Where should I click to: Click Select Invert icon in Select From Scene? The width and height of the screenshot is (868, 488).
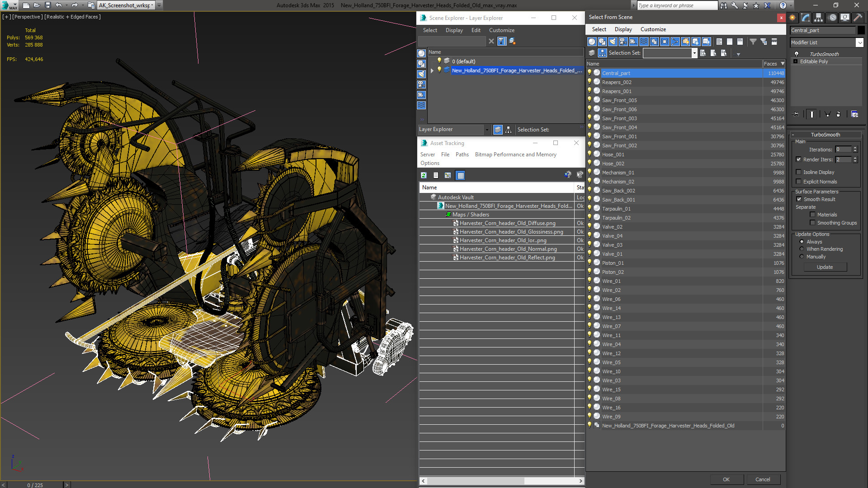[x=740, y=42]
